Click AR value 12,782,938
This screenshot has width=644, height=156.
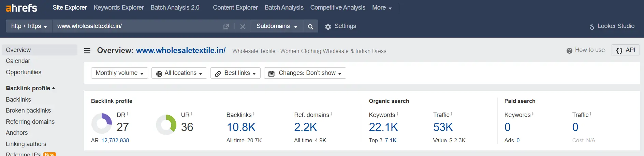(115, 140)
